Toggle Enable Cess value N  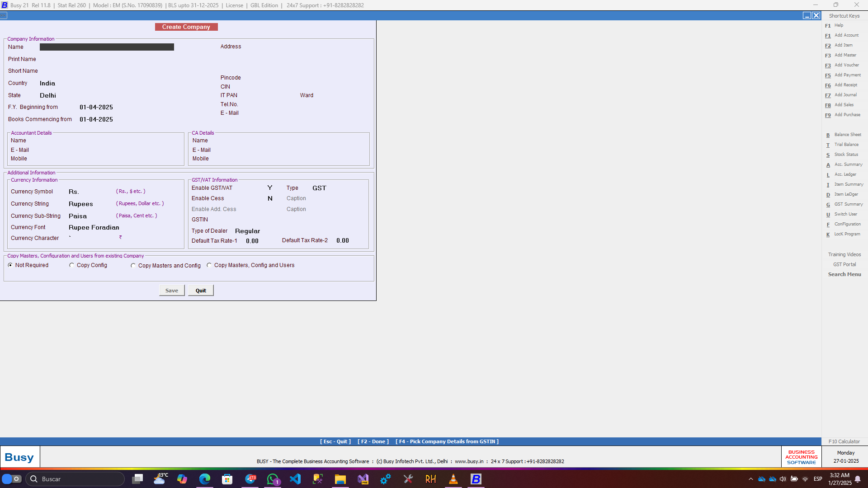click(x=270, y=198)
